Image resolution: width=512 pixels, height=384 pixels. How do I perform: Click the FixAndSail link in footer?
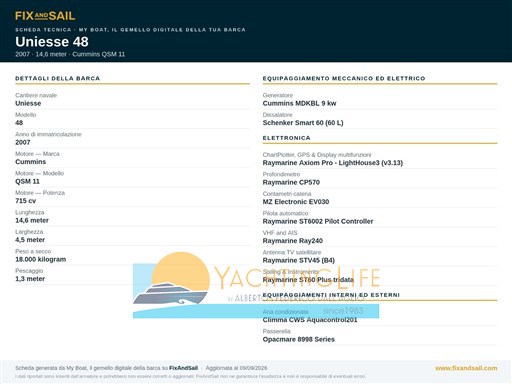click(183, 368)
